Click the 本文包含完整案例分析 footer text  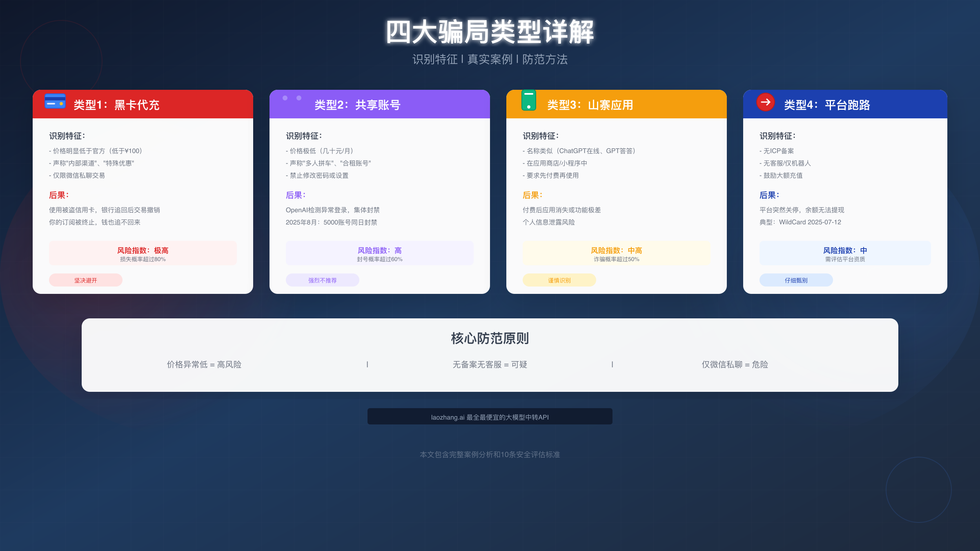point(490,454)
